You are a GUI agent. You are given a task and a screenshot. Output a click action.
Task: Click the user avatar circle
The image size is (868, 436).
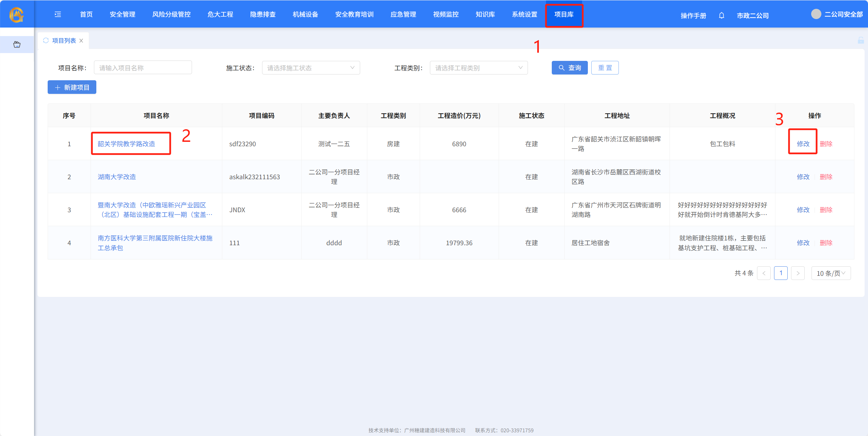pos(816,14)
